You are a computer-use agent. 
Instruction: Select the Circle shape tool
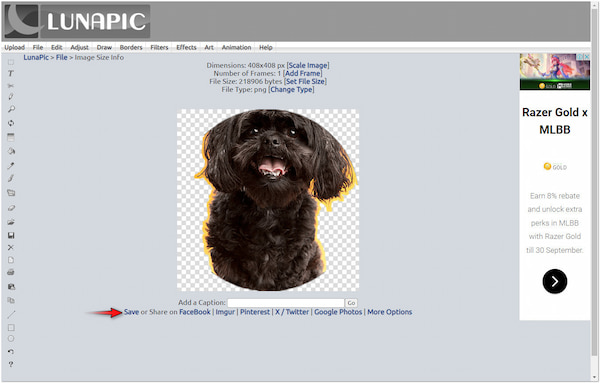click(11, 339)
